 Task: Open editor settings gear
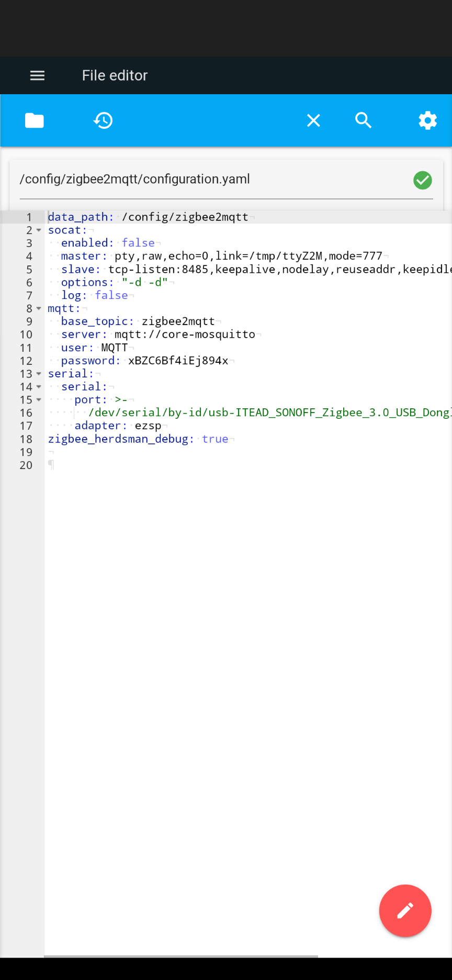427,120
